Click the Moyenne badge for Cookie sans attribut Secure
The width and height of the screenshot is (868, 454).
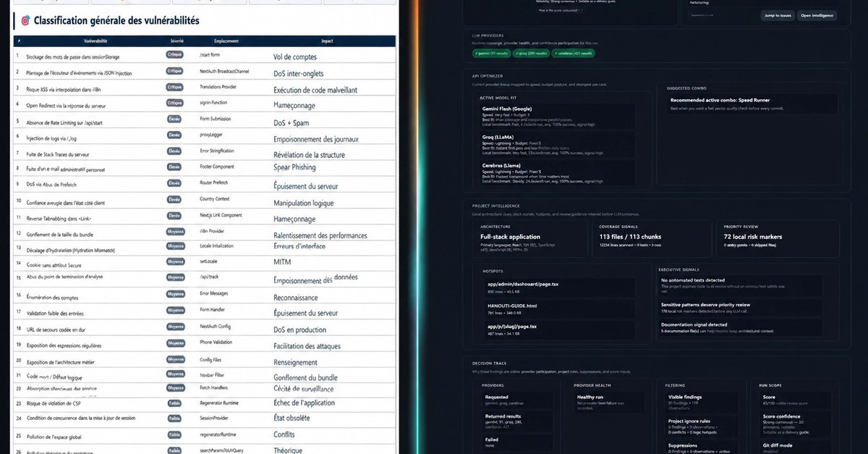(175, 263)
